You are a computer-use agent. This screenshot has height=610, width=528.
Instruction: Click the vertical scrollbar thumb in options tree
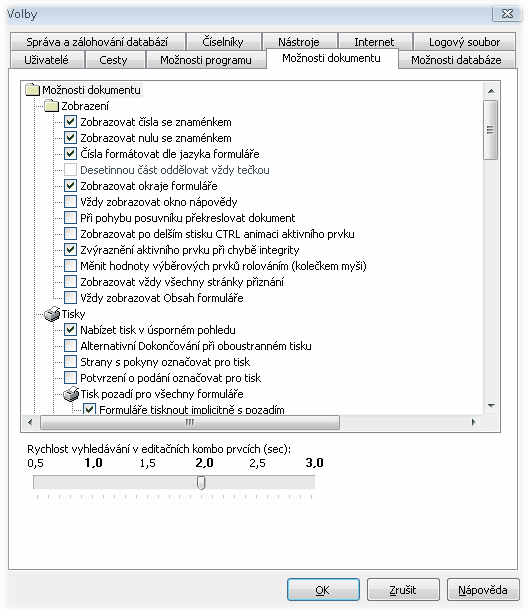click(491, 130)
